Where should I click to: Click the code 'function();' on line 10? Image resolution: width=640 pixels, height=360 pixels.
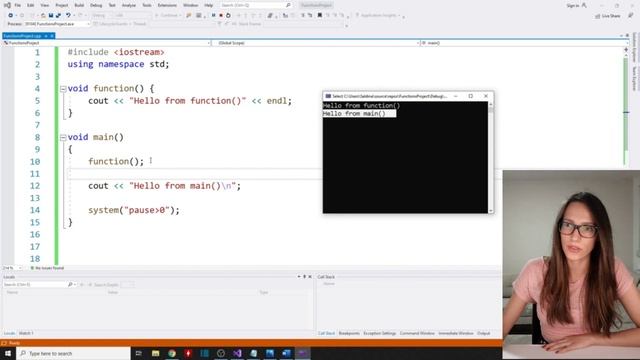click(x=116, y=162)
